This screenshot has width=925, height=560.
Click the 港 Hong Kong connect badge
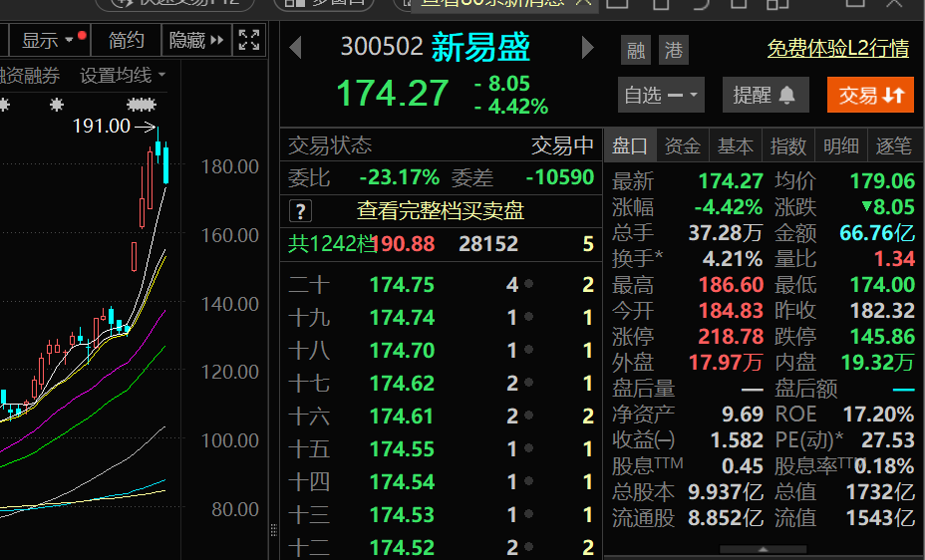click(x=673, y=50)
